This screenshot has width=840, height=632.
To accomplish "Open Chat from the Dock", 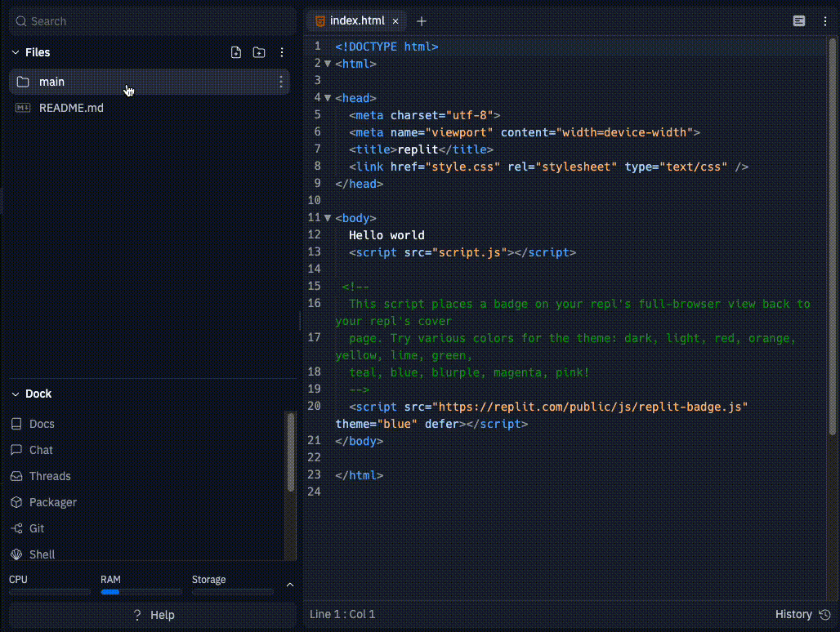I will [41, 450].
